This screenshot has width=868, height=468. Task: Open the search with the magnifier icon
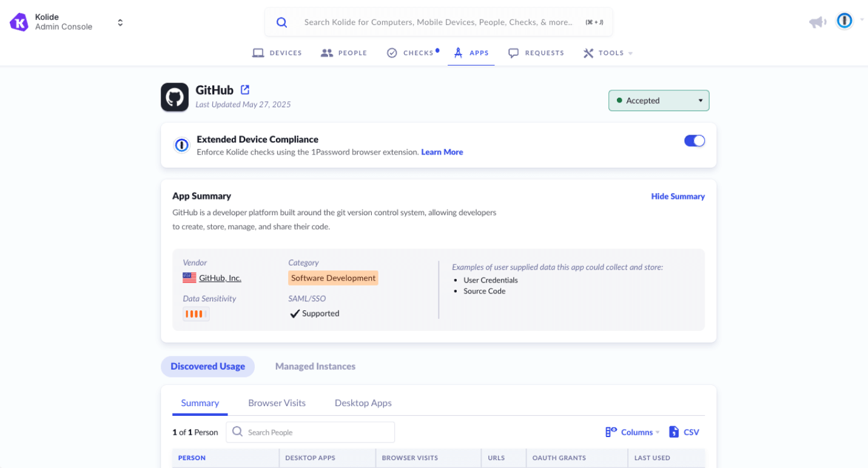[x=281, y=21]
